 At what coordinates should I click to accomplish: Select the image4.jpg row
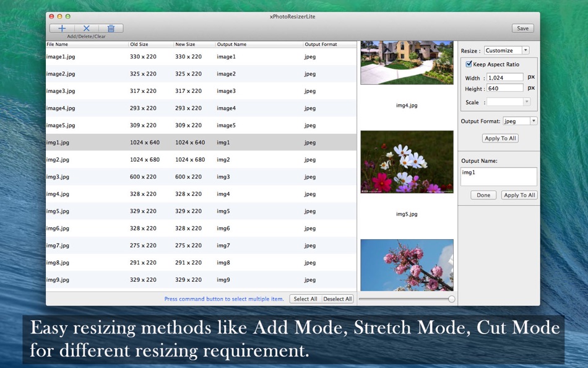(x=201, y=108)
